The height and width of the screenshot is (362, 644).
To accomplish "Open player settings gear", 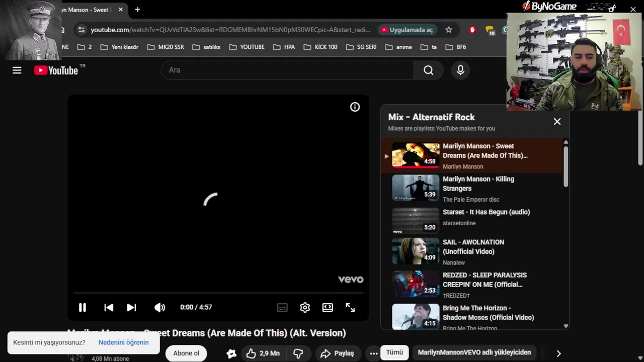I will click(x=305, y=307).
